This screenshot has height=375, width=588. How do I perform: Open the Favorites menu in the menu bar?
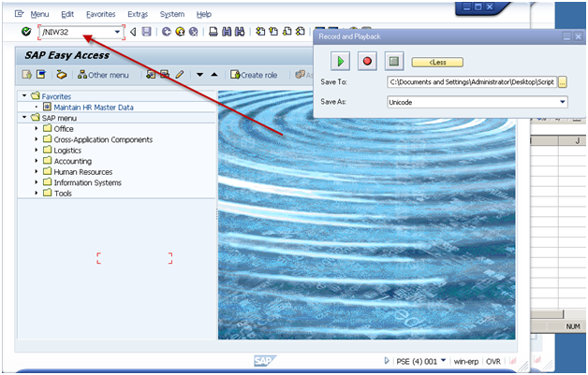101,14
